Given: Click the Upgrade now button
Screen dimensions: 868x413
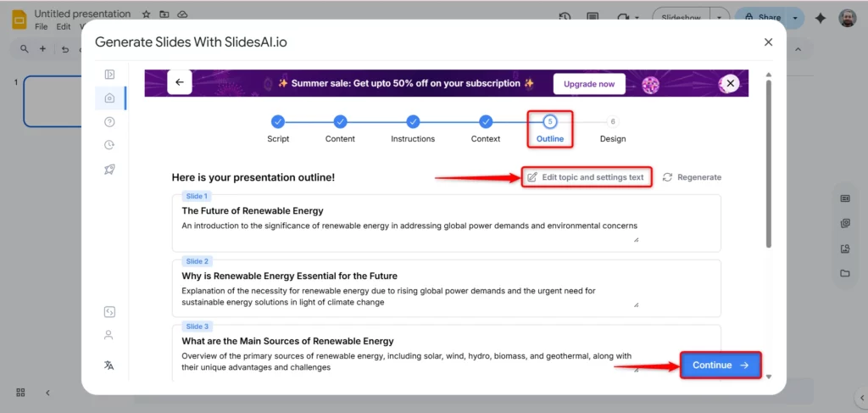Looking at the screenshot, I should point(589,84).
